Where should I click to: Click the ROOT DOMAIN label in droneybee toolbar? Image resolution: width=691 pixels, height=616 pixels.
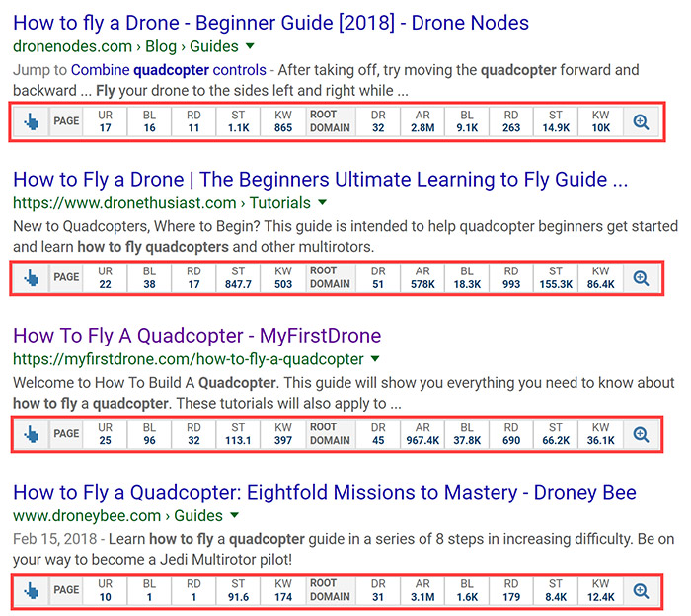[330, 590]
